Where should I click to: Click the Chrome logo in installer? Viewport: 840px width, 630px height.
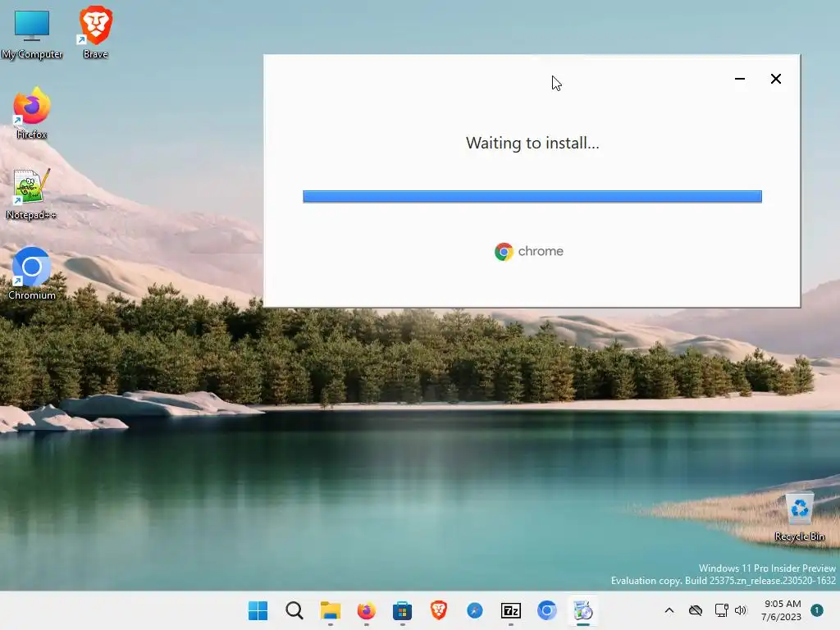(504, 251)
